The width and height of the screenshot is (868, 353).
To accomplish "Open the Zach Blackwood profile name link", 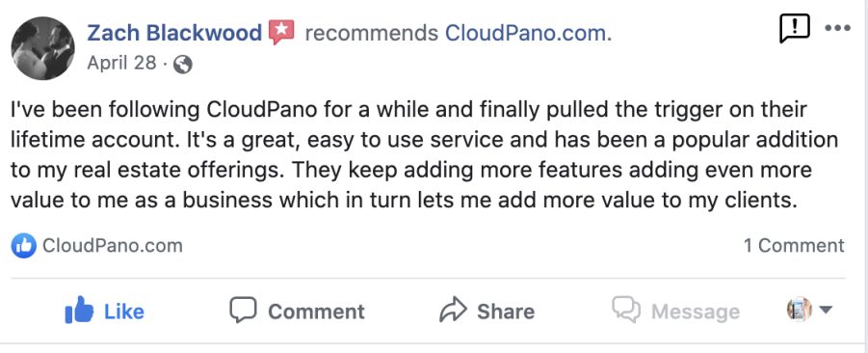I will [x=174, y=33].
